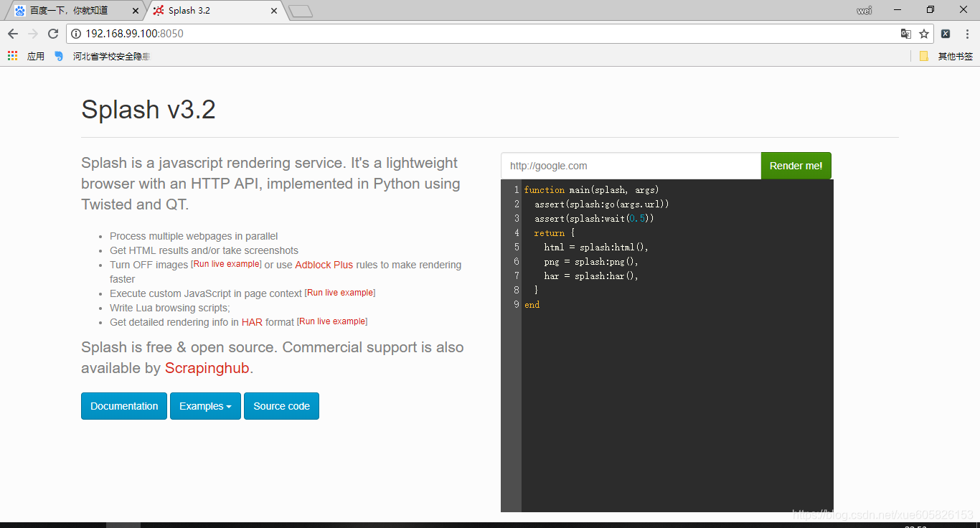This screenshot has height=528, width=980.
Task: Expand the Examples dropdown
Action: (x=205, y=406)
